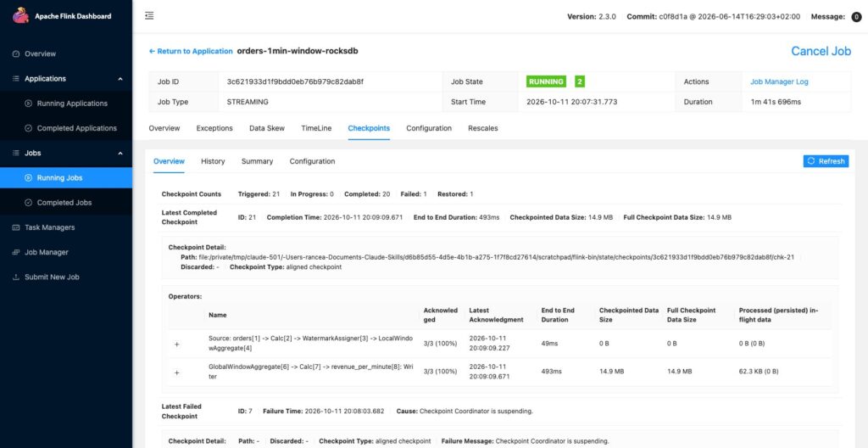Select Running Jobs in sidebar
Viewport: 868px width, 448px height.
[60, 178]
